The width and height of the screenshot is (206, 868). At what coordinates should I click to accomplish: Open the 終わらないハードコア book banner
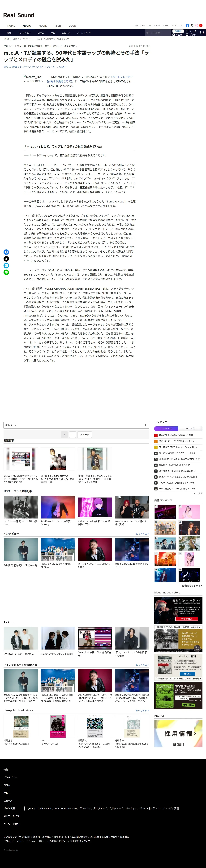click(178, 611)
